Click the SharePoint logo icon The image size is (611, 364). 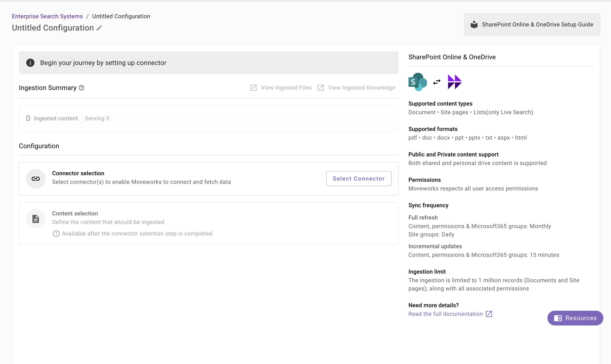(417, 82)
